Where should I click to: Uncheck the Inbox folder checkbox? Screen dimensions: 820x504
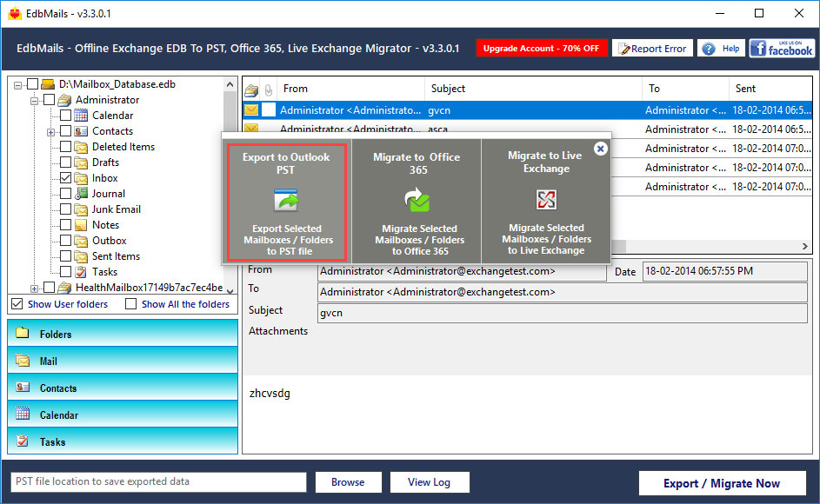pyautogui.click(x=65, y=178)
